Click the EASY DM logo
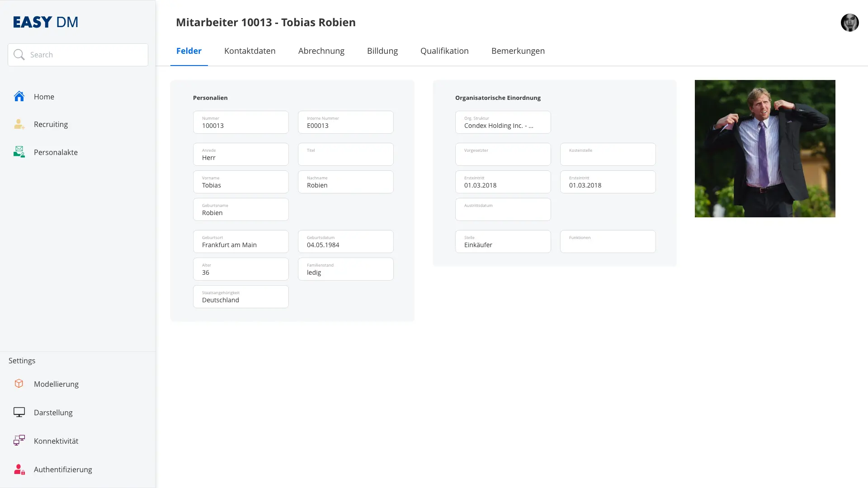Viewport: 868px width, 488px height. pos(46,22)
